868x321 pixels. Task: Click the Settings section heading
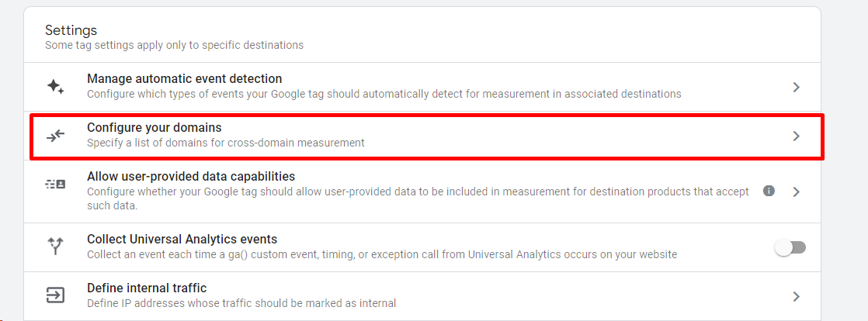click(71, 29)
